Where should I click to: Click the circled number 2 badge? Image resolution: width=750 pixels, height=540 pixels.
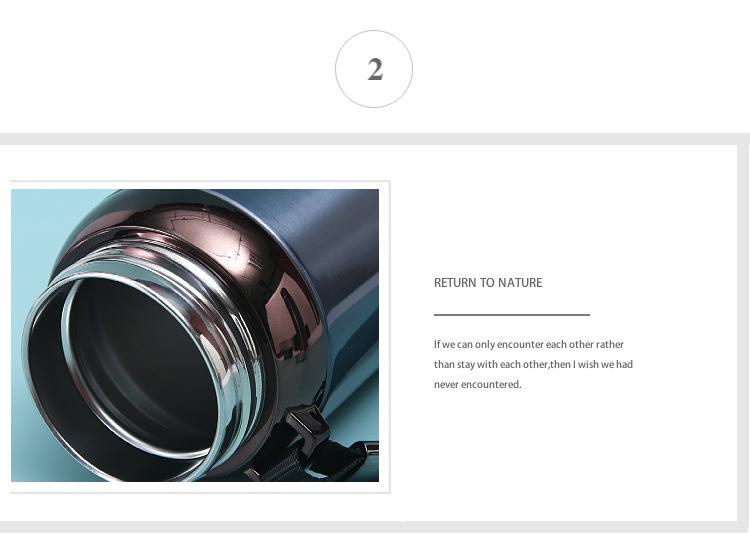coord(374,69)
